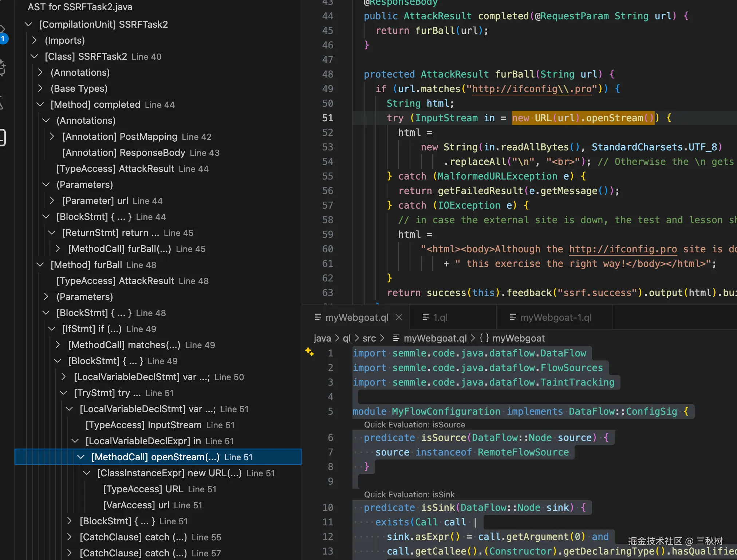Click the Copilot sparkle icon beside line 1
The image size is (737, 560).
[x=310, y=352]
